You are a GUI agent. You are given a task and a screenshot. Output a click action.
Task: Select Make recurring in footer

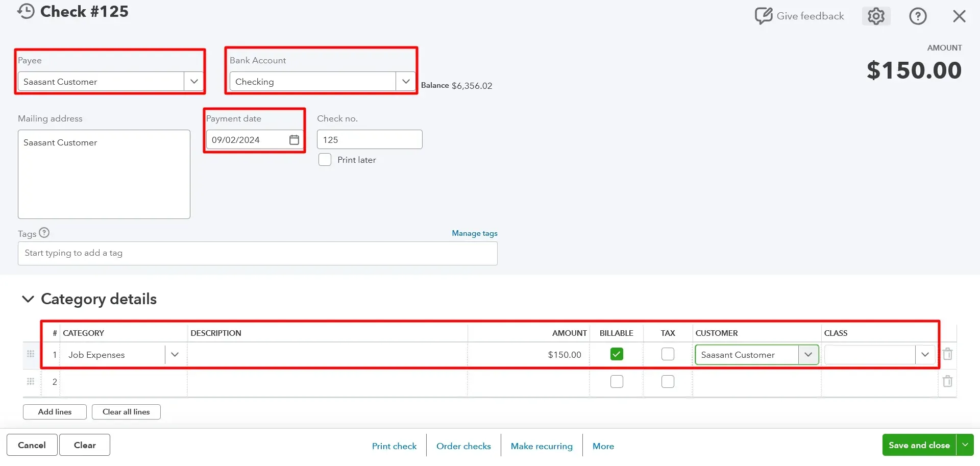[542, 446]
